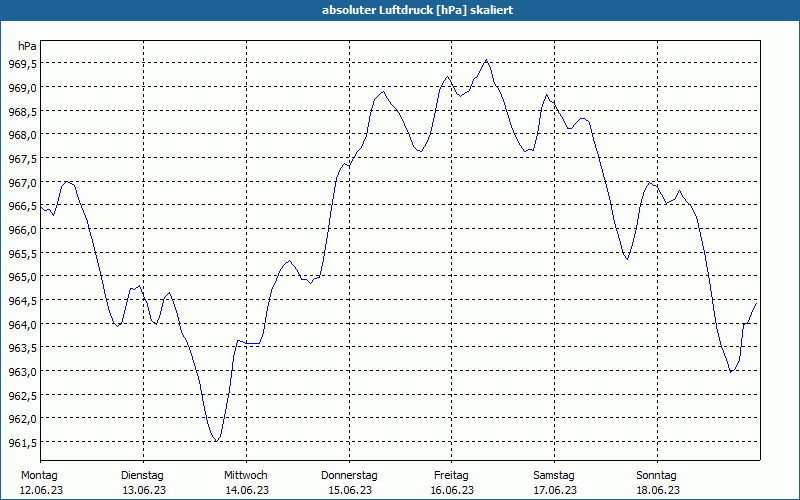This screenshot has width=800, height=500.
Task: Click the 'Dienstag' day label
Action: coord(142,476)
